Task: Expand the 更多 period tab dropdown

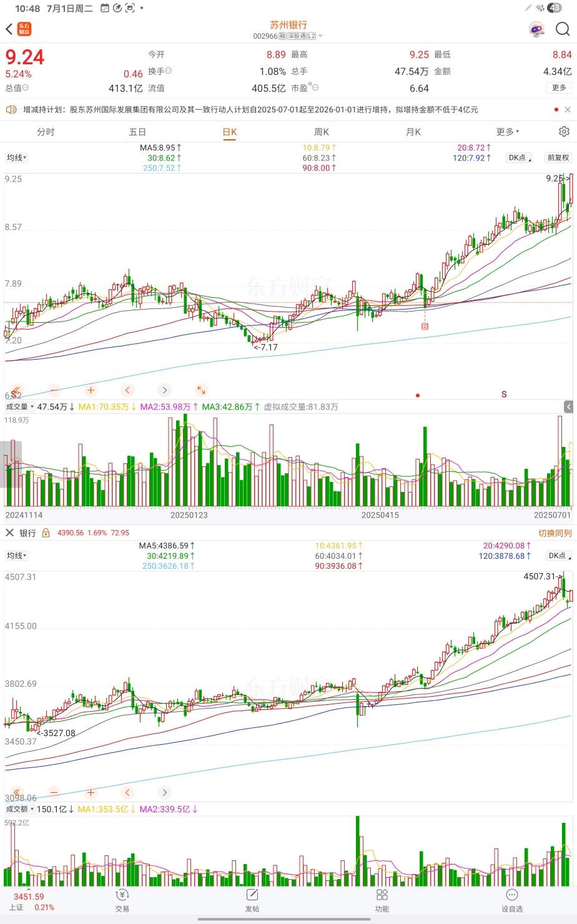Action: coord(508,132)
